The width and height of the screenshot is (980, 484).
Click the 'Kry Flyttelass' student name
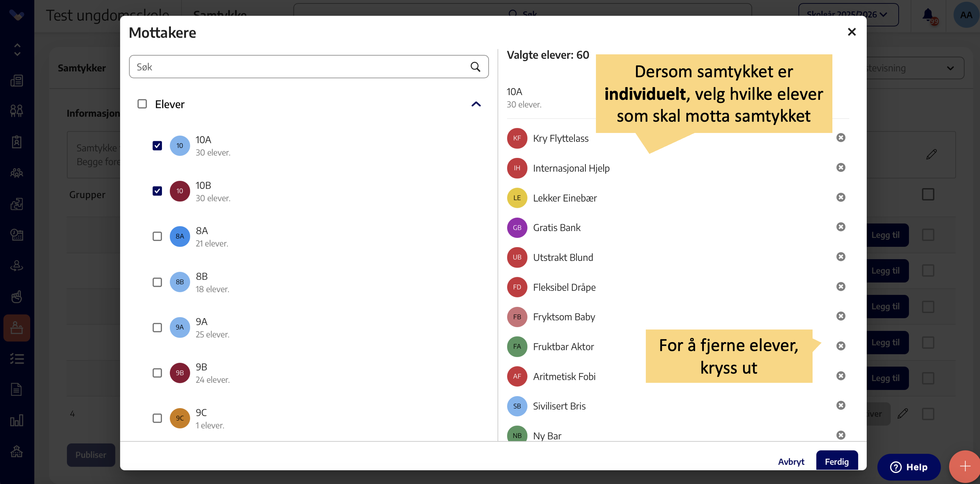coord(560,138)
